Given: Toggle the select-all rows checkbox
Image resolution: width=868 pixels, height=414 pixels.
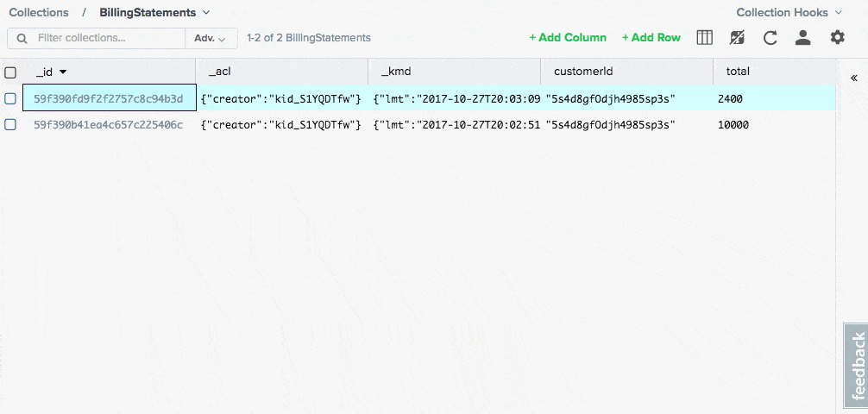Looking at the screenshot, I should (10, 72).
